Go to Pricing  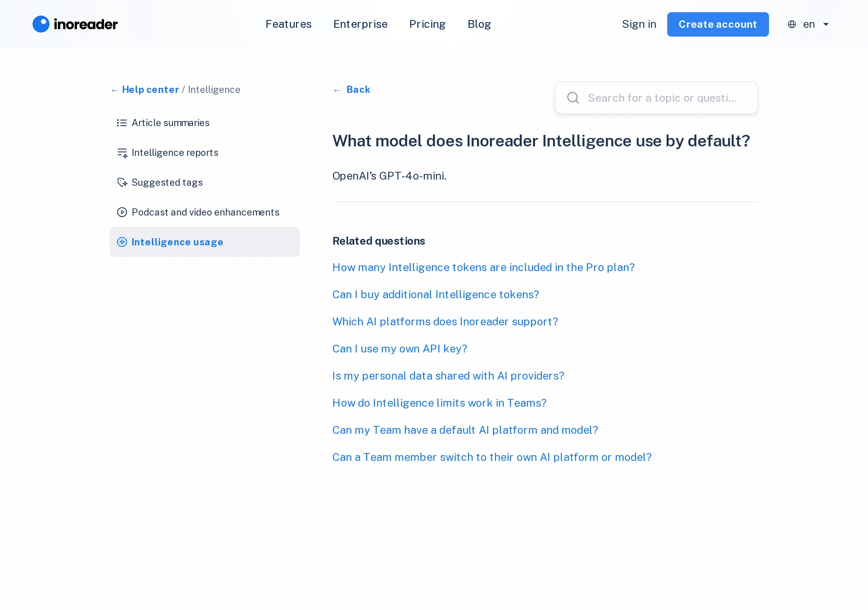(x=427, y=24)
